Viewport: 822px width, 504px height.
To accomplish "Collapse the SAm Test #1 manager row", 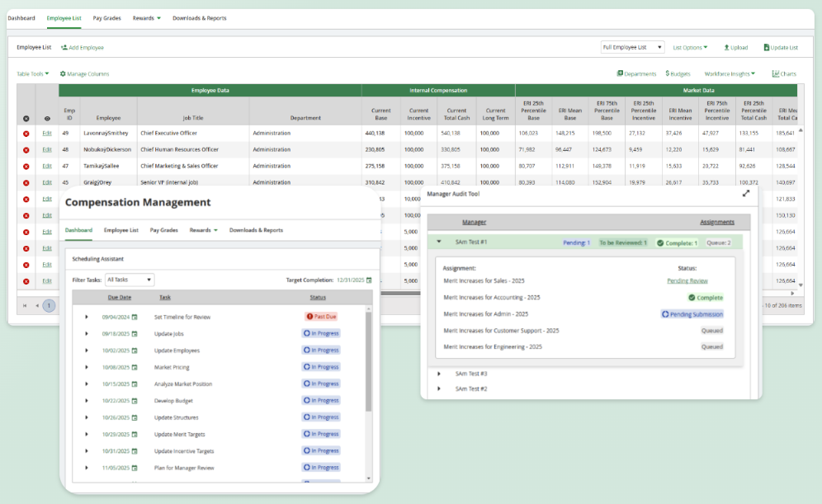I will [x=439, y=243].
